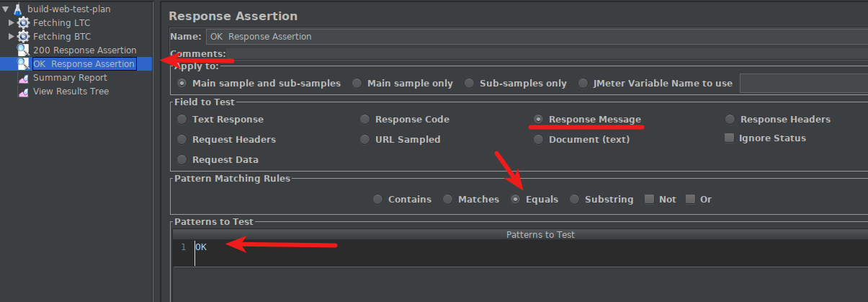Viewport: 868px width, 302px height.
Task: Click the OK Response Assertion magnifier icon
Action: click(x=23, y=63)
